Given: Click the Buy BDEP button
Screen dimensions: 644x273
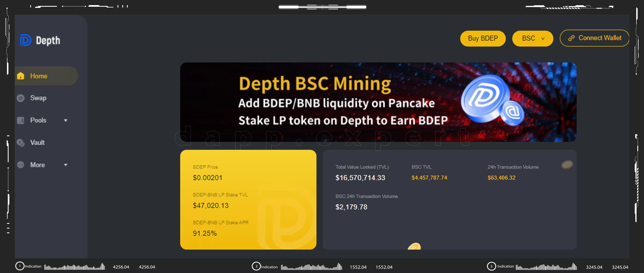Looking at the screenshot, I should coord(483,38).
